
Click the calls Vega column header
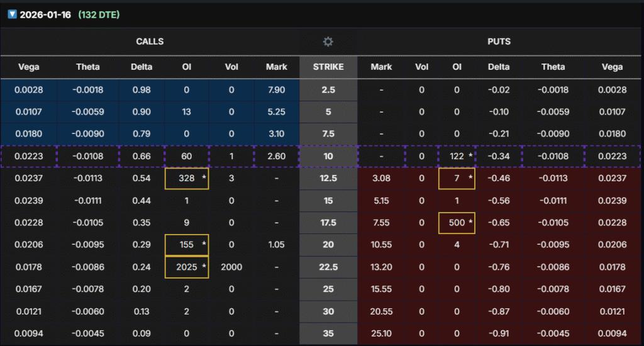click(29, 67)
